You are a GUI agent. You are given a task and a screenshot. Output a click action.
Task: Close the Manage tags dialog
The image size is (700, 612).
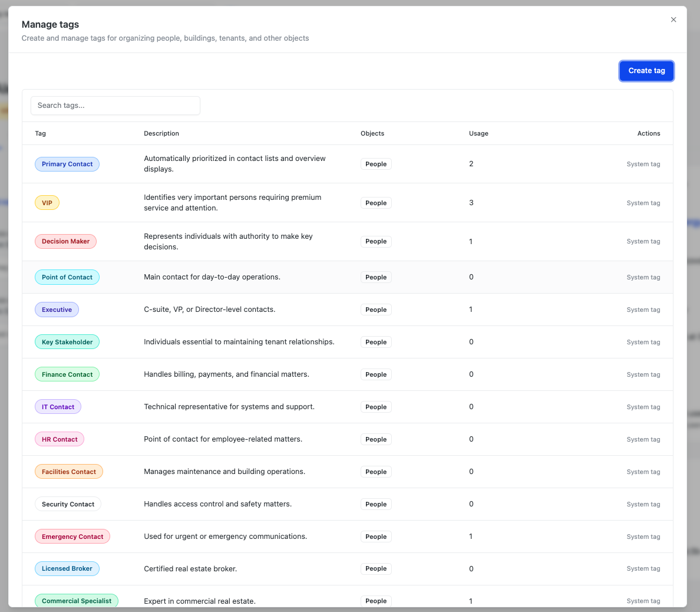[673, 19]
